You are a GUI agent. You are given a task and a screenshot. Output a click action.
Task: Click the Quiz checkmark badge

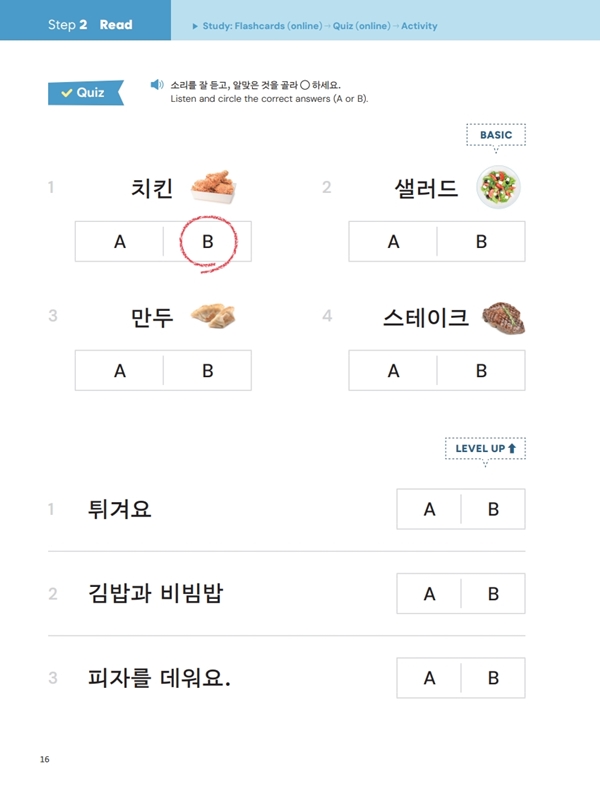[x=85, y=93]
